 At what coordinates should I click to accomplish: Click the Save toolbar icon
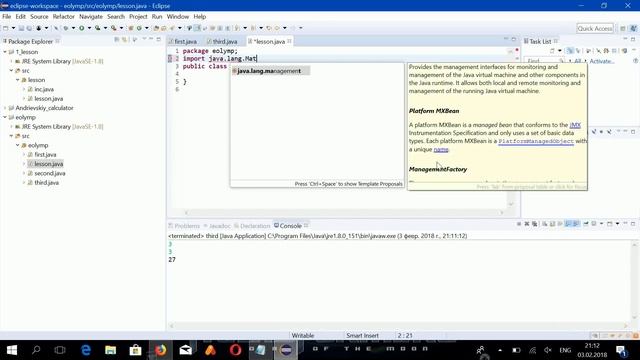click(x=21, y=28)
